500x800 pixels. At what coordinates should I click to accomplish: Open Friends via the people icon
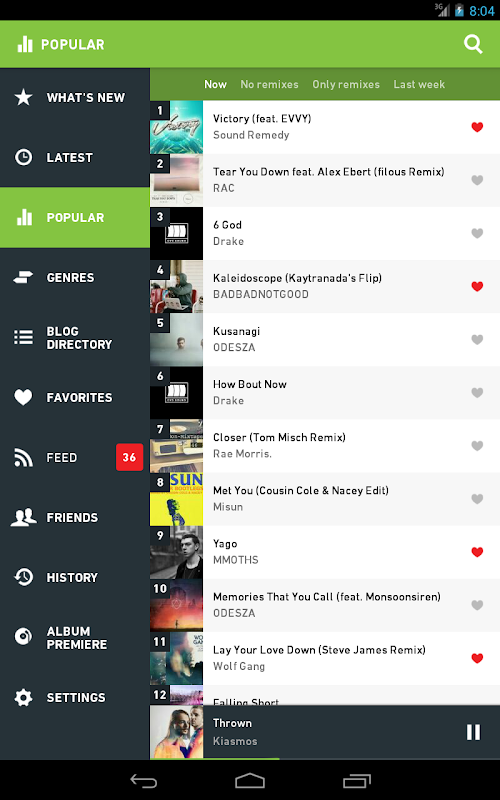[x=23, y=517]
